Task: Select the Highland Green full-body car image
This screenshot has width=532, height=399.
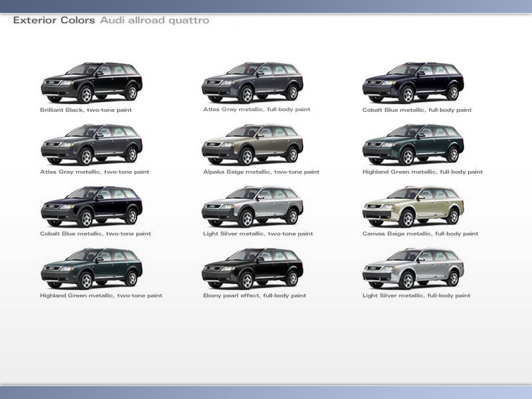Action: [x=413, y=144]
